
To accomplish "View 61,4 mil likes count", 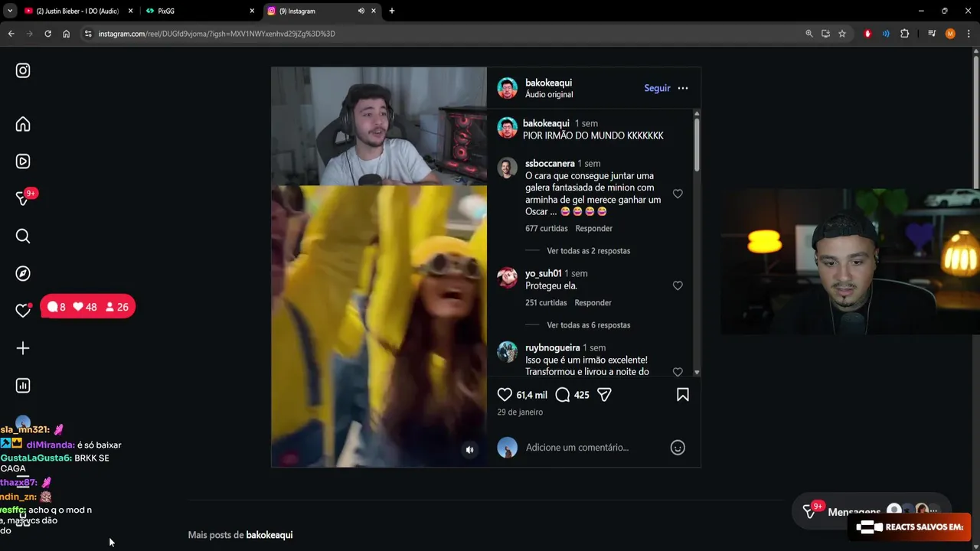I will [x=532, y=395].
